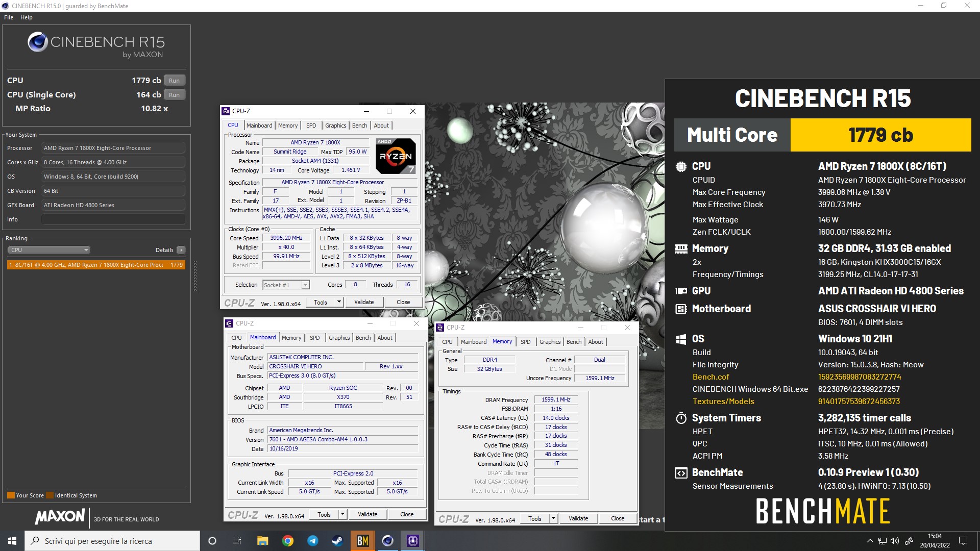Click the Cinebench R15 logo
The height and width of the screenshot is (551, 980).
(x=96, y=45)
